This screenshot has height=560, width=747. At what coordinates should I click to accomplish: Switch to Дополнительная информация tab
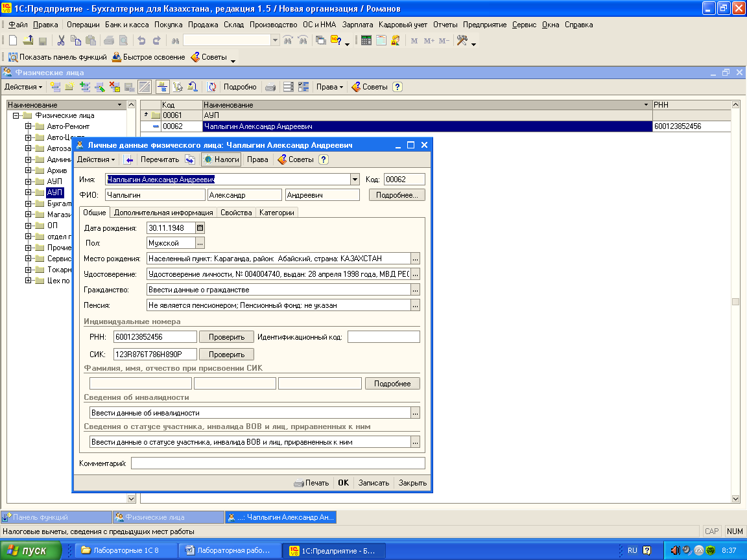pyautogui.click(x=163, y=213)
